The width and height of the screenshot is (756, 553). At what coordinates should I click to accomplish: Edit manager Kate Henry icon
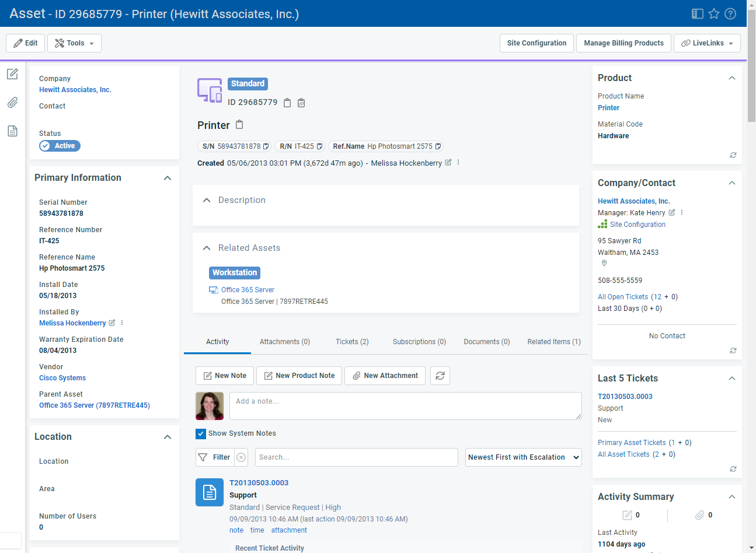pyautogui.click(x=672, y=212)
